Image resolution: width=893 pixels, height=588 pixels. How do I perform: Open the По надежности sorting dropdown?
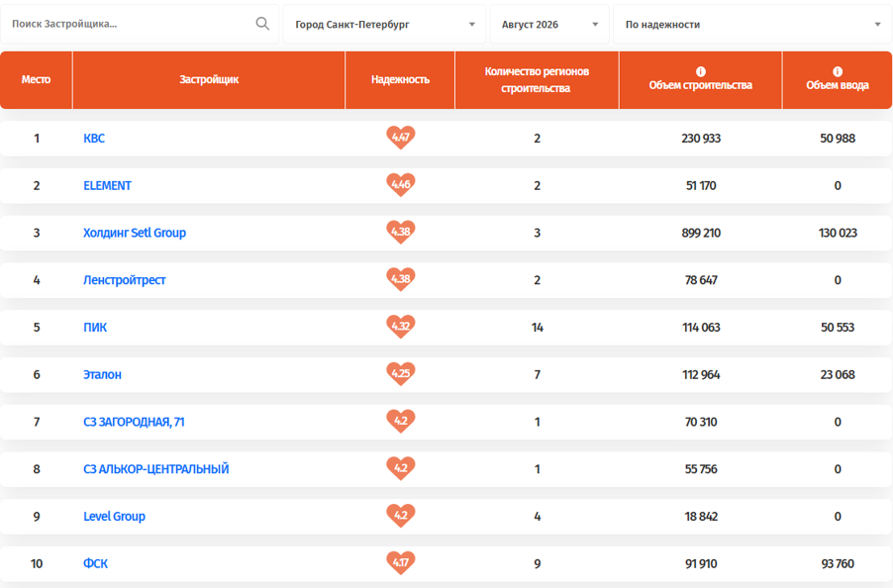(x=752, y=25)
